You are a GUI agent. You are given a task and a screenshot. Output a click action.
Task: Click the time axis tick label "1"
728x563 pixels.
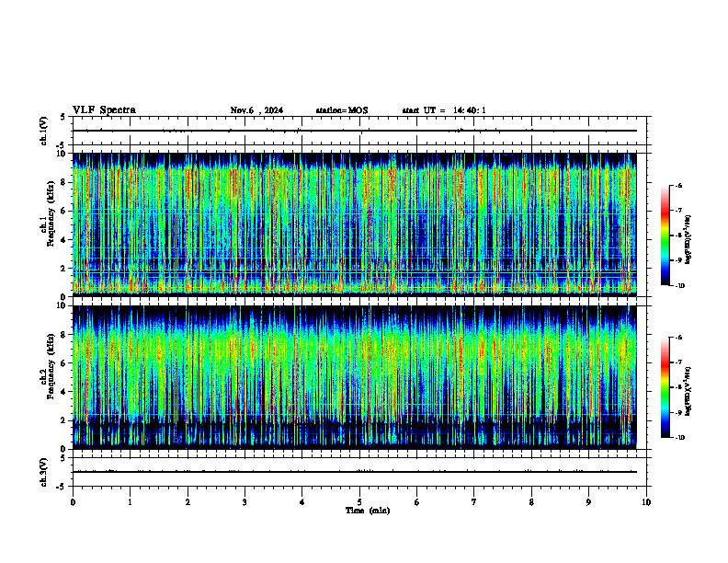130,502
